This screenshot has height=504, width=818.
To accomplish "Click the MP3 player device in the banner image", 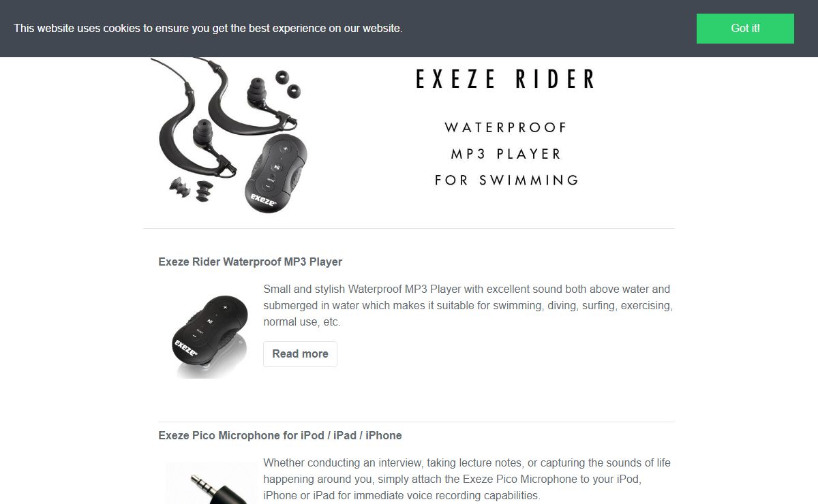I will click(276, 173).
